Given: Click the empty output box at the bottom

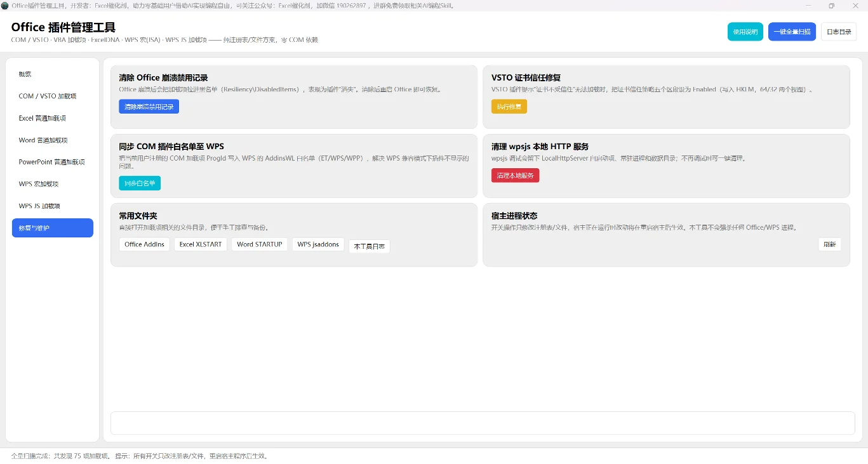Looking at the screenshot, I should click(483, 423).
